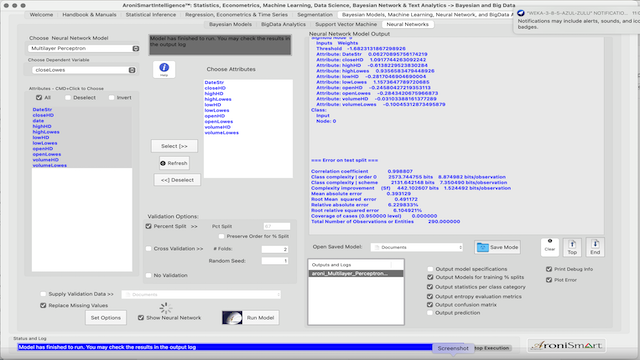The width and height of the screenshot is (640, 360).
Task: Click the Run Model icon button
Action: pos(232,318)
